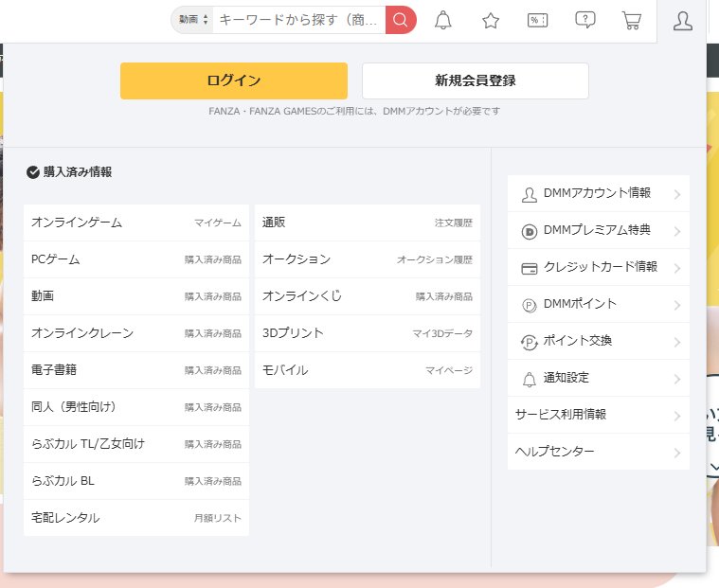This screenshot has width=719, height=588.
Task: Open 電子書籍 purchased items row
Action: coord(136,370)
